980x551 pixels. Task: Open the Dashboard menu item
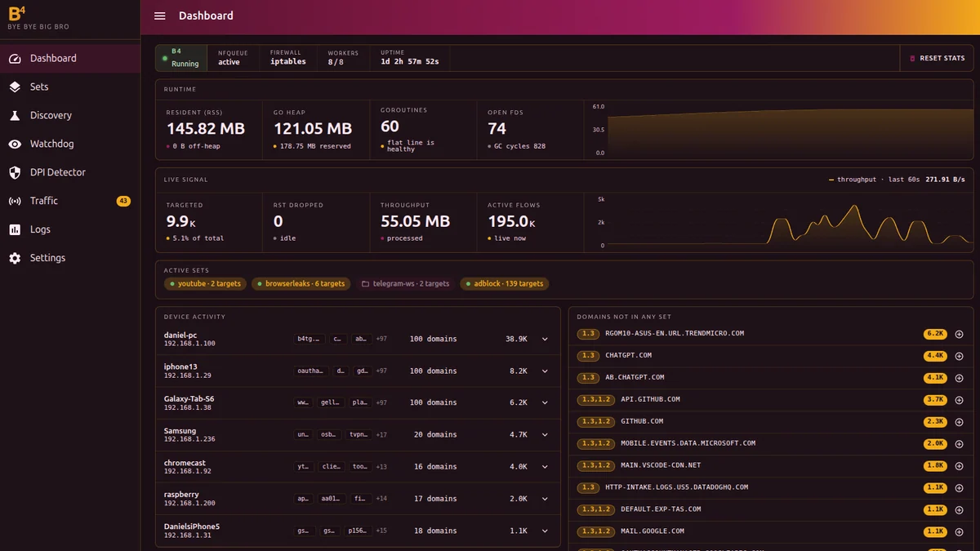70,59
